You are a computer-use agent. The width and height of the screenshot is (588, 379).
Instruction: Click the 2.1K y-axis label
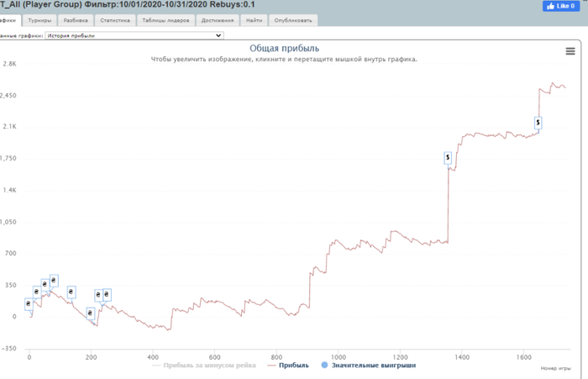click(x=10, y=126)
